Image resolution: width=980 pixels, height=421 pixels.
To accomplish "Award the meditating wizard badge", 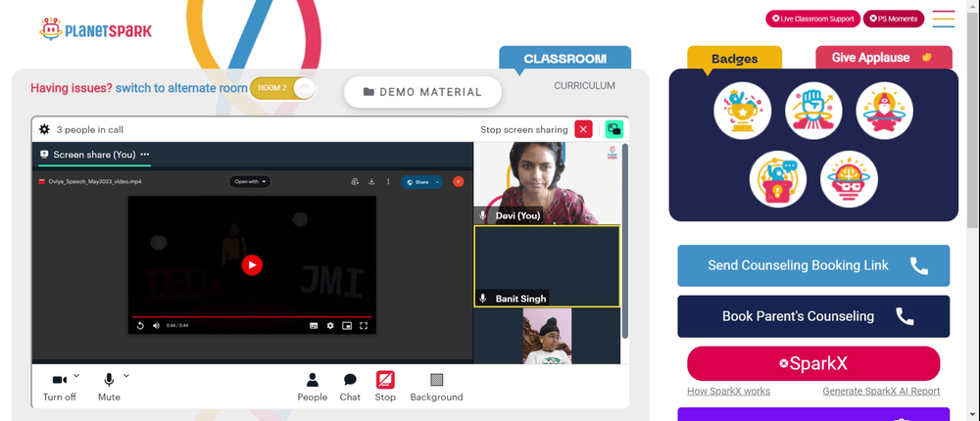I will (x=884, y=112).
